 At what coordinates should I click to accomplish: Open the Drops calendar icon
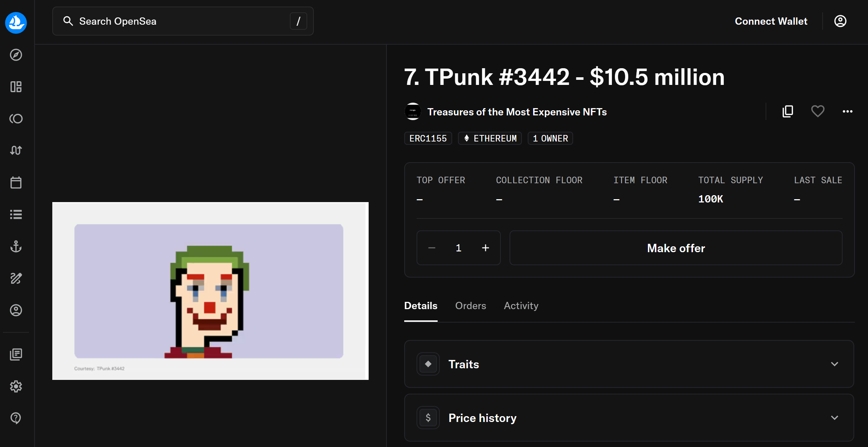coord(16,183)
